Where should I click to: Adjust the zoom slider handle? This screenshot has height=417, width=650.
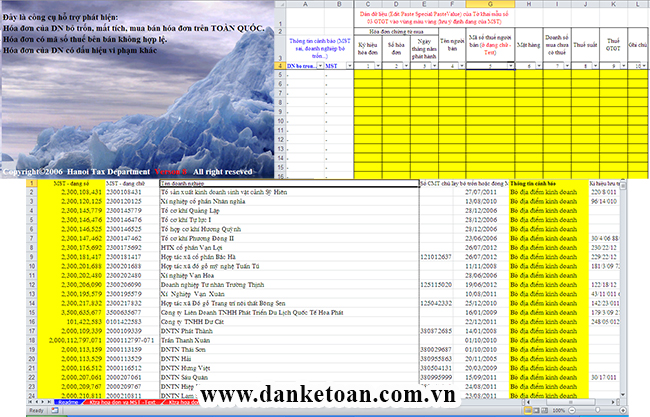597,410
